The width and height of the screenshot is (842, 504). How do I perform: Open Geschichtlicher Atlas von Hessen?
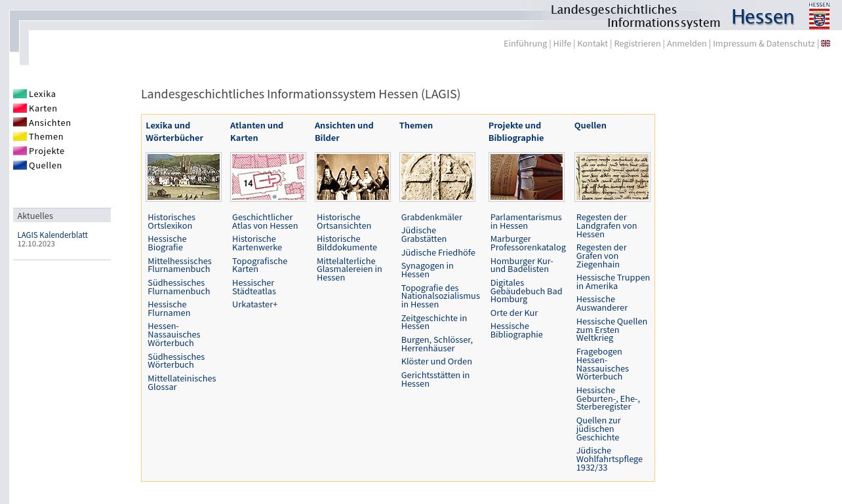coord(265,222)
